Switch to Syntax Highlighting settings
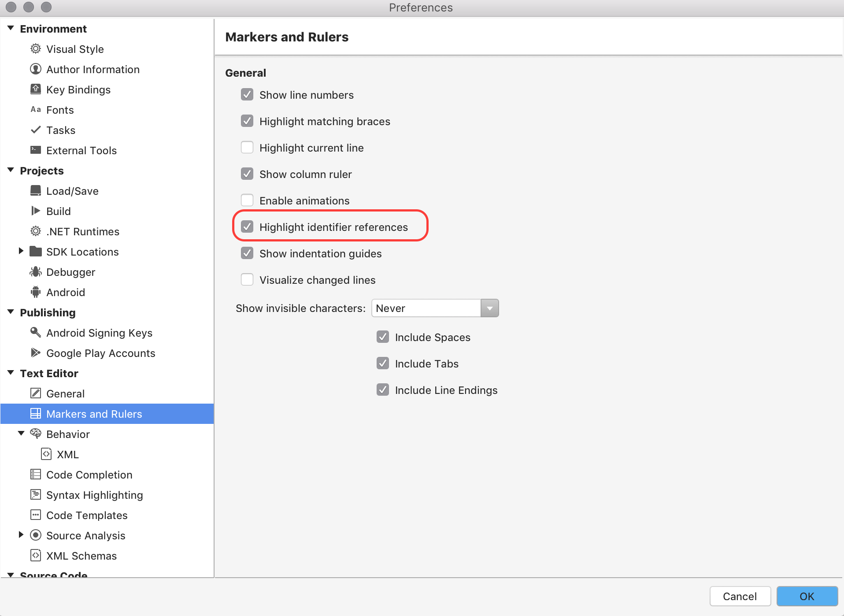This screenshot has width=844, height=616. pos(94,495)
